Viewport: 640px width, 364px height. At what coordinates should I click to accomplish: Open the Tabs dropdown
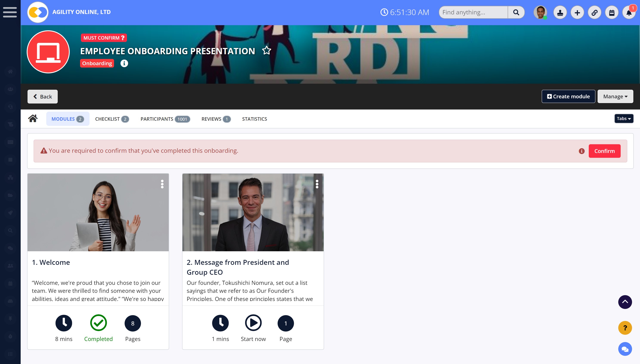tap(623, 119)
